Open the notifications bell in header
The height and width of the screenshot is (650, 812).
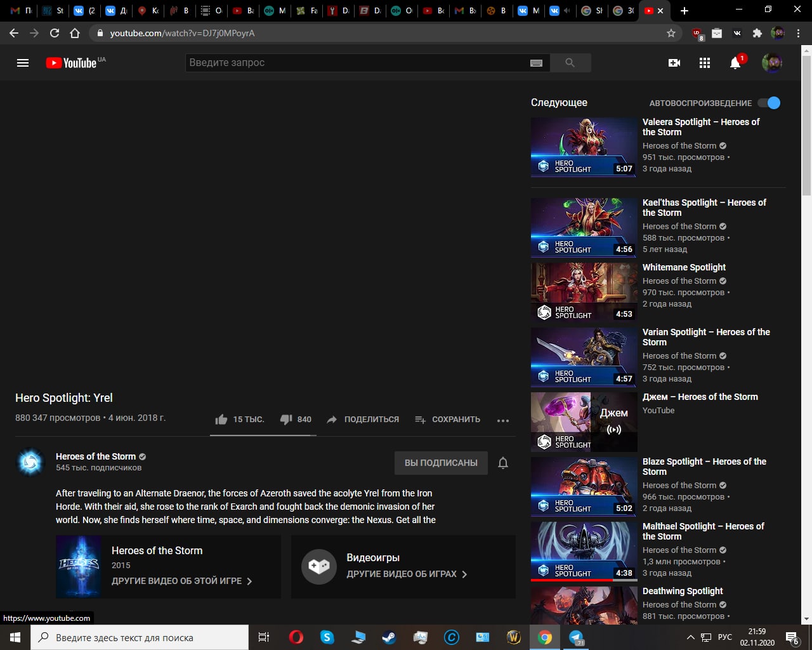[735, 63]
